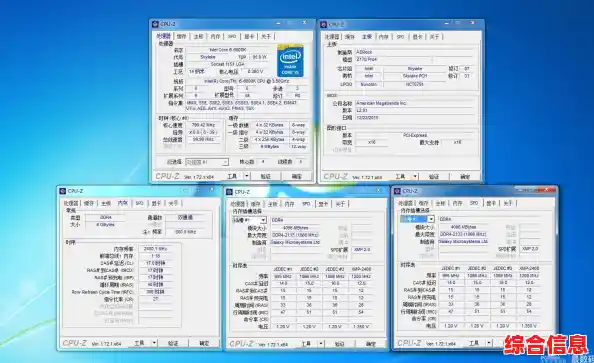Click the 验证 button in the mainboard window

(434, 177)
